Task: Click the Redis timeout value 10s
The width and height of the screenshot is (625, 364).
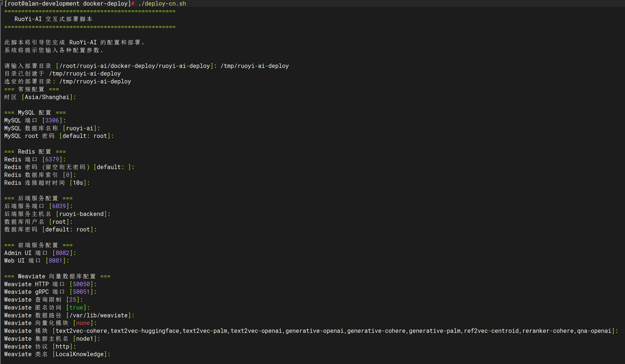Action: [78, 183]
